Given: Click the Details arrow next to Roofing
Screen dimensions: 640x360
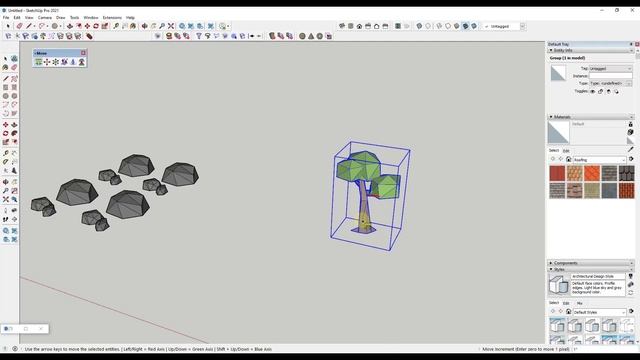Looking at the screenshot, I should point(631,159).
